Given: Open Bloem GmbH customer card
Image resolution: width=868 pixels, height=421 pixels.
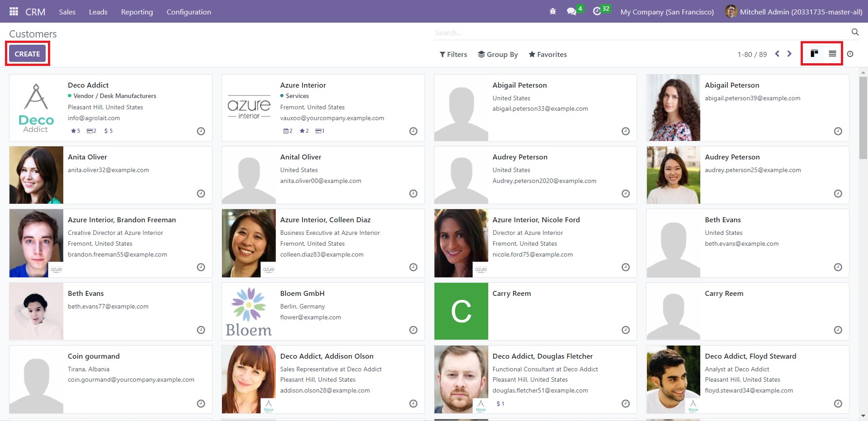Looking at the screenshot, I should point(323,311).
